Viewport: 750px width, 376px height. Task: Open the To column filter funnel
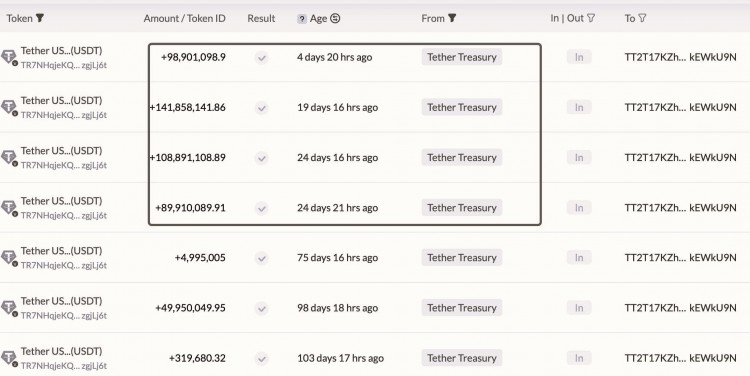pos(642,18)
